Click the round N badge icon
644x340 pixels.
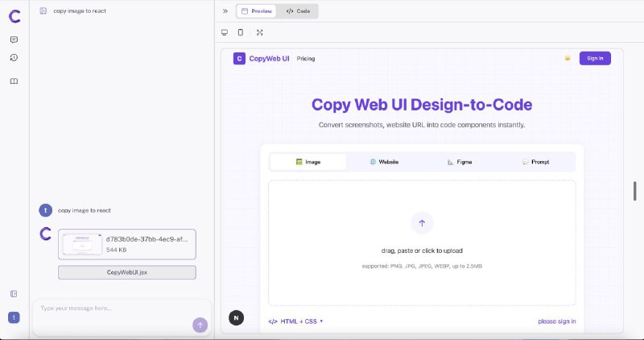236,317
